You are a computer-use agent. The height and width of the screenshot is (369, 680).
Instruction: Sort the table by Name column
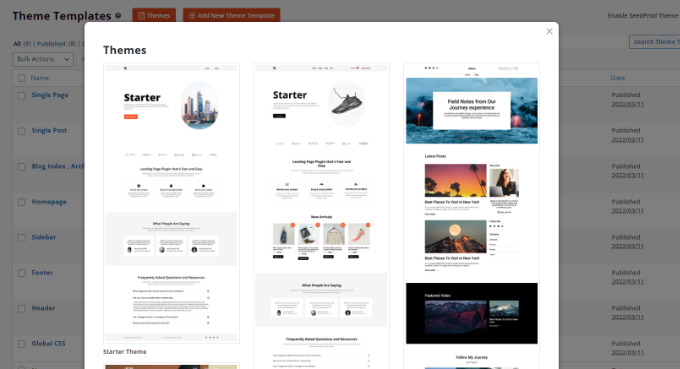tap(39, 78)
